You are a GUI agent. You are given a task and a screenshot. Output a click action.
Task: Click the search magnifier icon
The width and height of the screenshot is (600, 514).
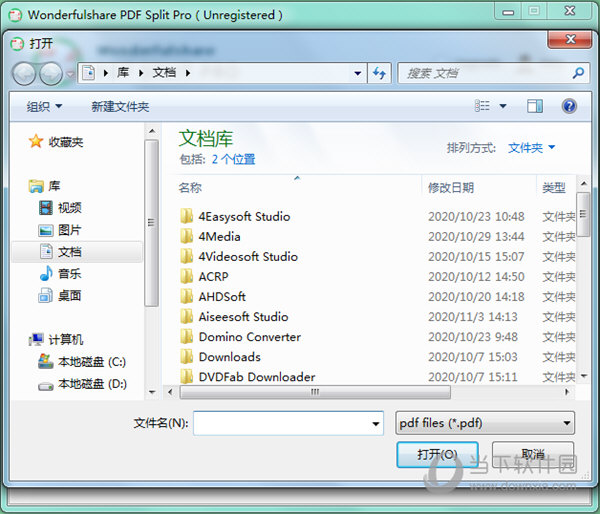pyautogui.click(x=578, y=73)
